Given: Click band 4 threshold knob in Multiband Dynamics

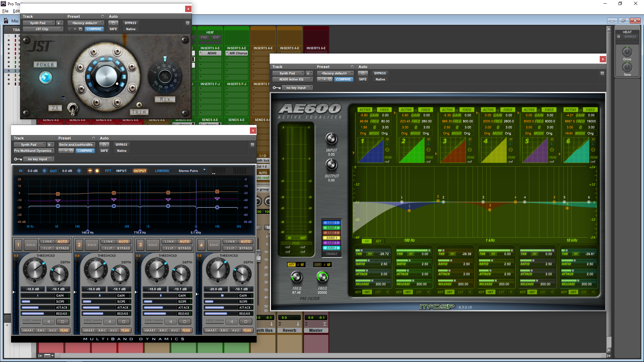Looking at the screenshot, I should click(217, 270).
